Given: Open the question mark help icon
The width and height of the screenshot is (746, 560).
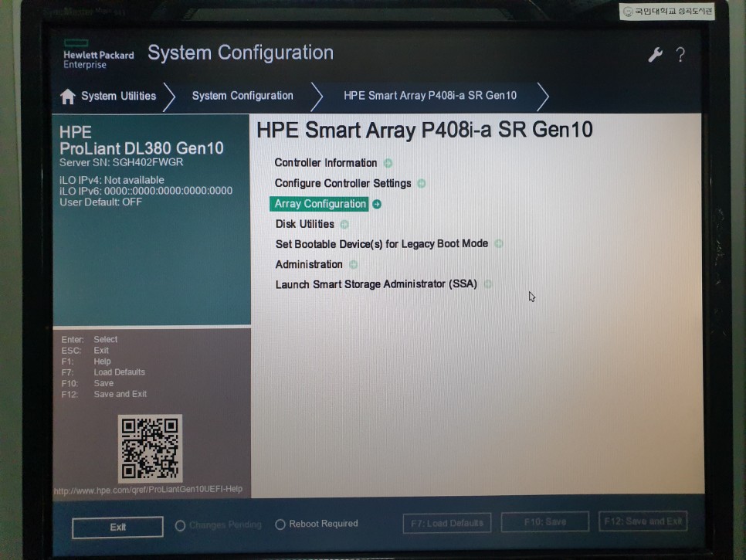Looking at the screenshot, I should tap(681, 55).
